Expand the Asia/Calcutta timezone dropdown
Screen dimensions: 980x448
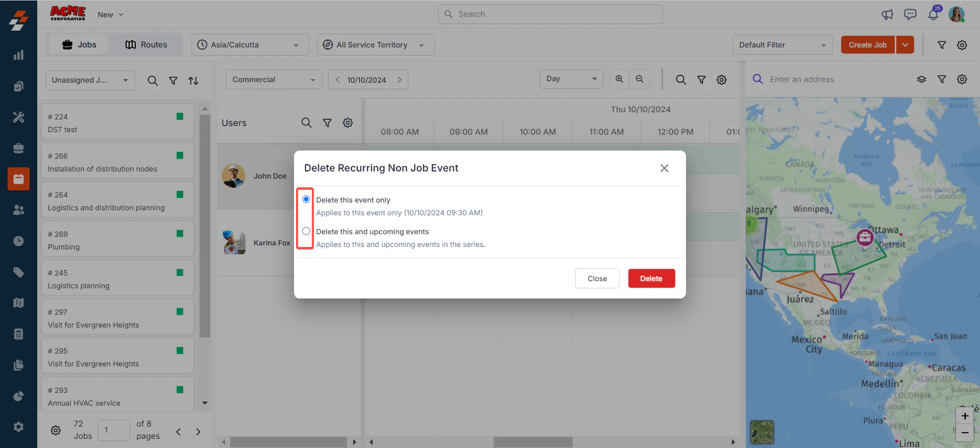click(x=250, y=45)
